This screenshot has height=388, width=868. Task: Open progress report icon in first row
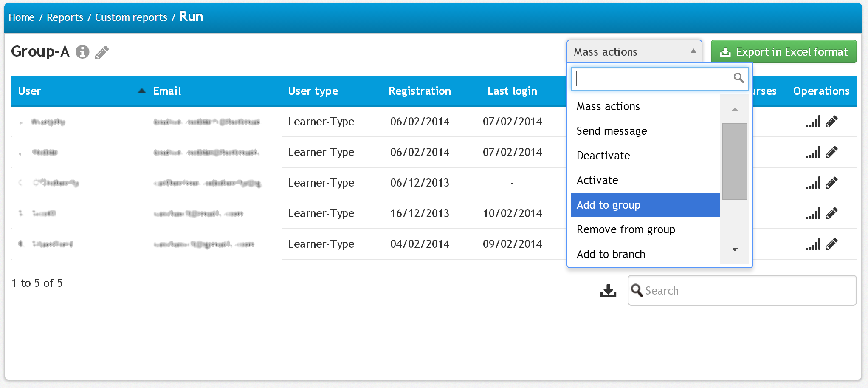click(813, 122)
